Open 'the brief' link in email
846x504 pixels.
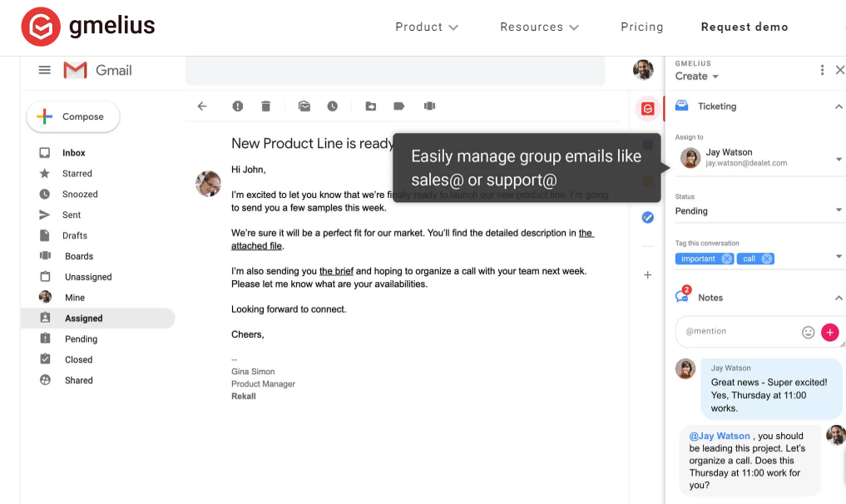pos(336,271)
